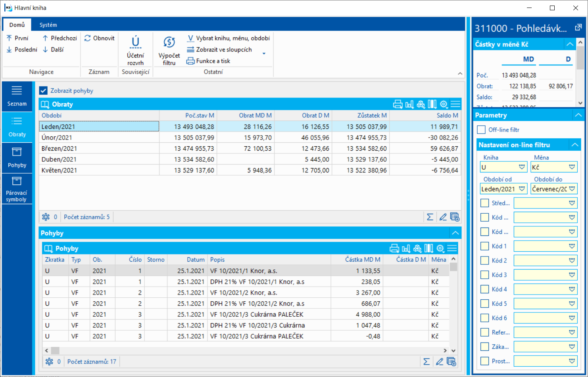Image resolution: width=588 pixels, height=377 pixels.
Task: Open the Období do dropdown
Action: tap(572, 189)
